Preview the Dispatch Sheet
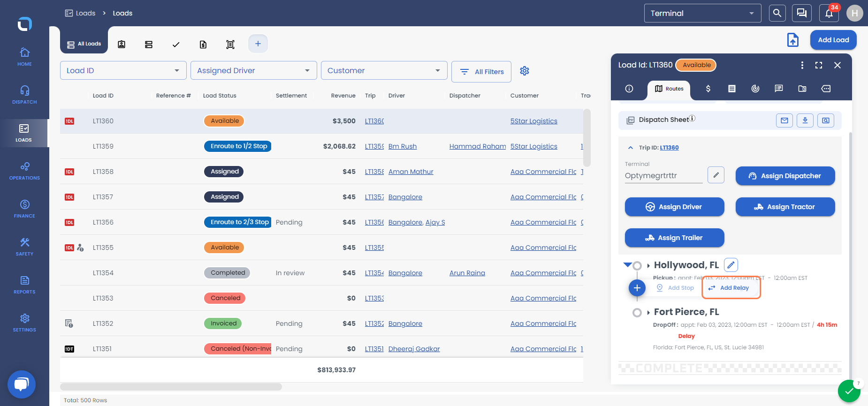The height and width of the screenshot is (406, 868). click(826, 120)
